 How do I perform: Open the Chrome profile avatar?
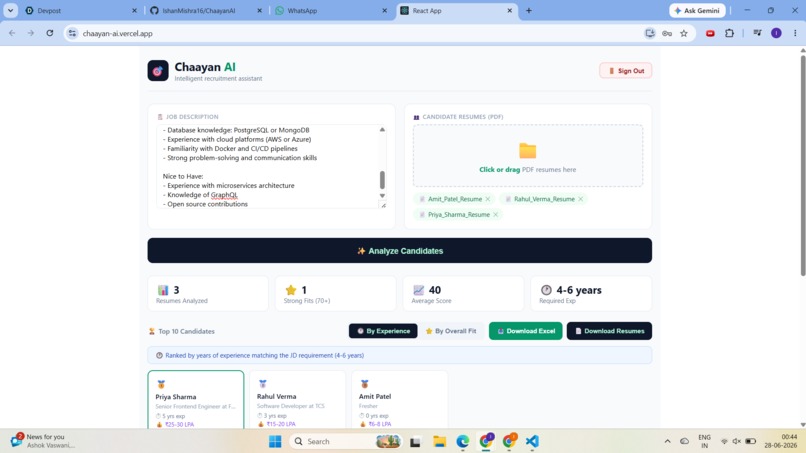point(776,33)
